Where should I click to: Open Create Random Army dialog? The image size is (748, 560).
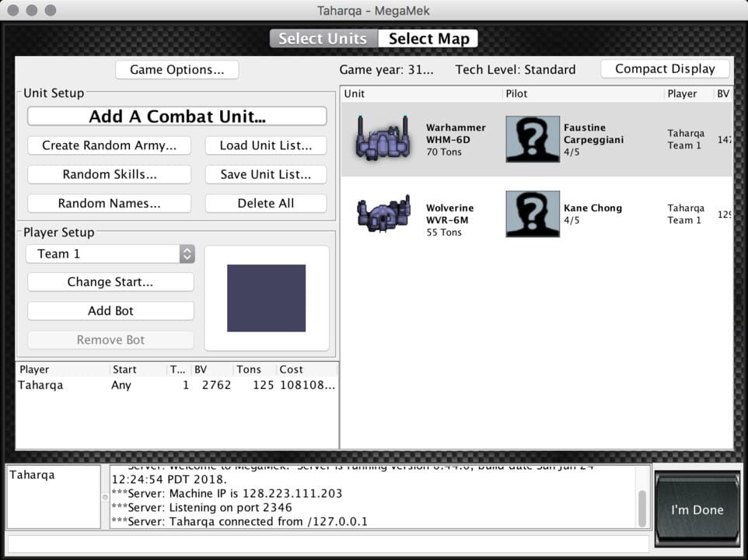coord(109,145)
